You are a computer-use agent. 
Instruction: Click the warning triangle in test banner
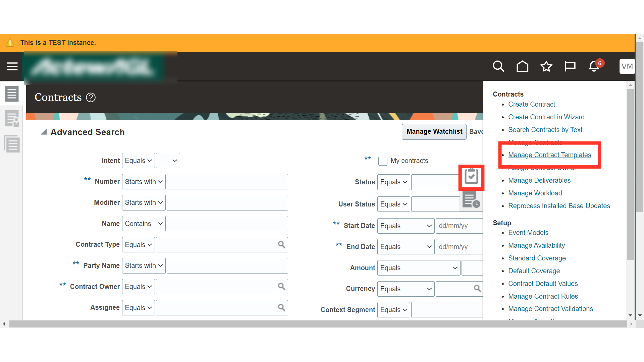click(x=10, y=43)
